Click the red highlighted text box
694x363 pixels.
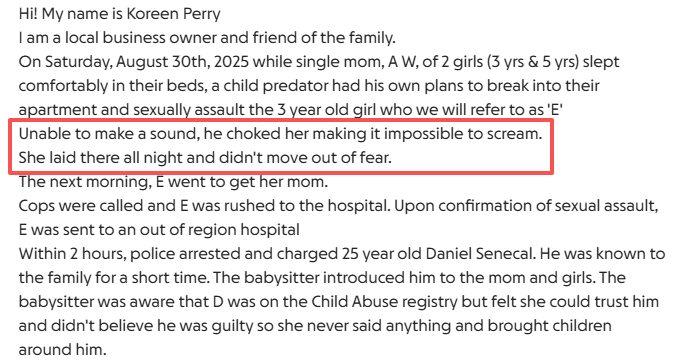[281, 146]
